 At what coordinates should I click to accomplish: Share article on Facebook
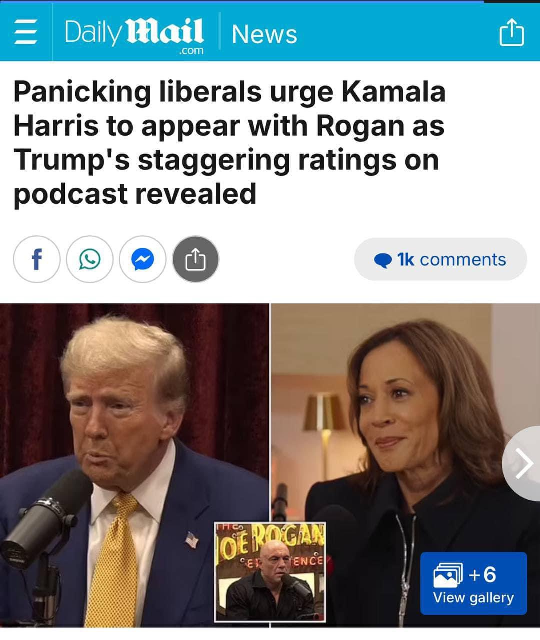(37, 259)
